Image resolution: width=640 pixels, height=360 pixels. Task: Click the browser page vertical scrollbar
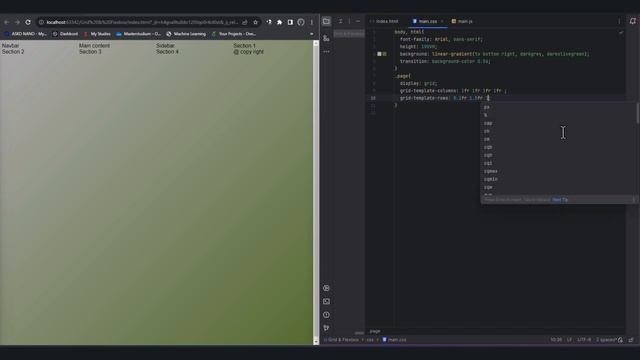(x=316, y=192)
